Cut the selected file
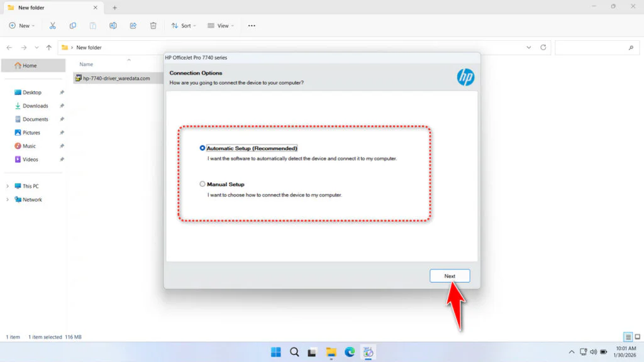 pyautogui.click(x=53, y=25)
